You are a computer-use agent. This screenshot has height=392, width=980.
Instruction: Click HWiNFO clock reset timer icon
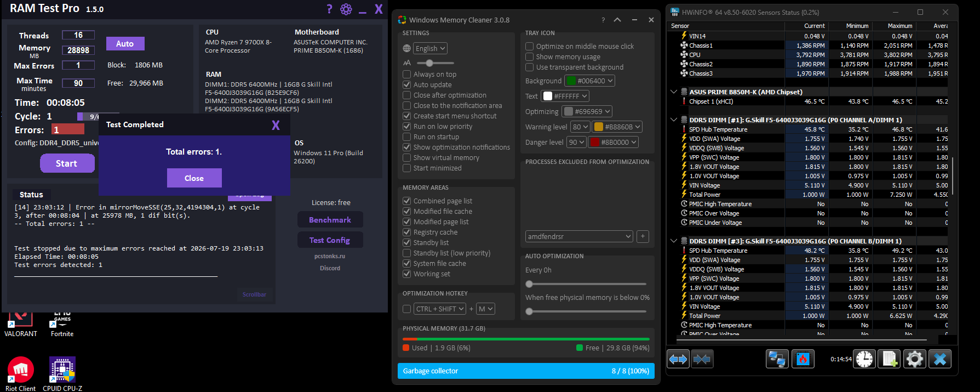coord(864,359)
